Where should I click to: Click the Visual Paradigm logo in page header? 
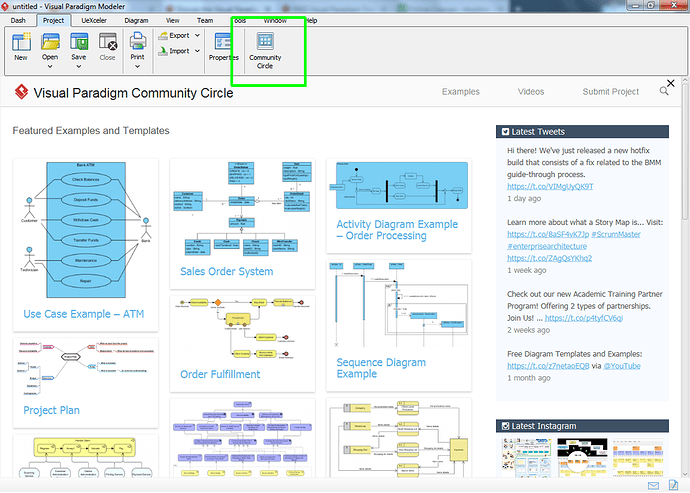(22, 92)
